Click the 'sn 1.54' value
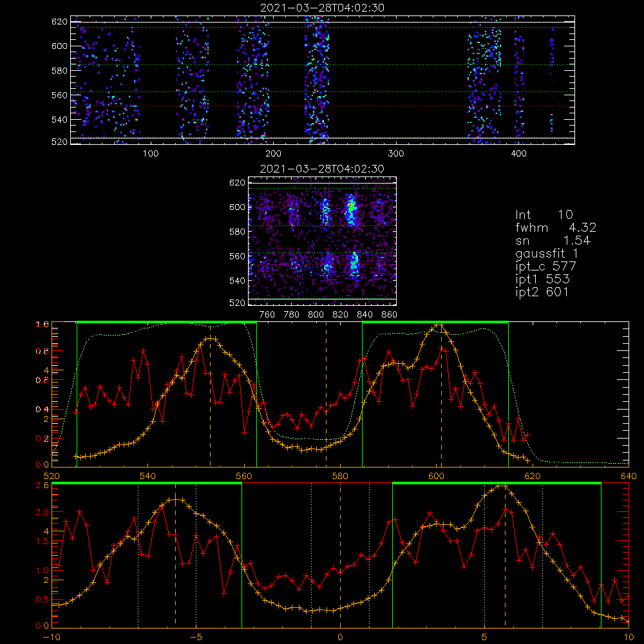This screenshot has height=644, width=644. 553,240
